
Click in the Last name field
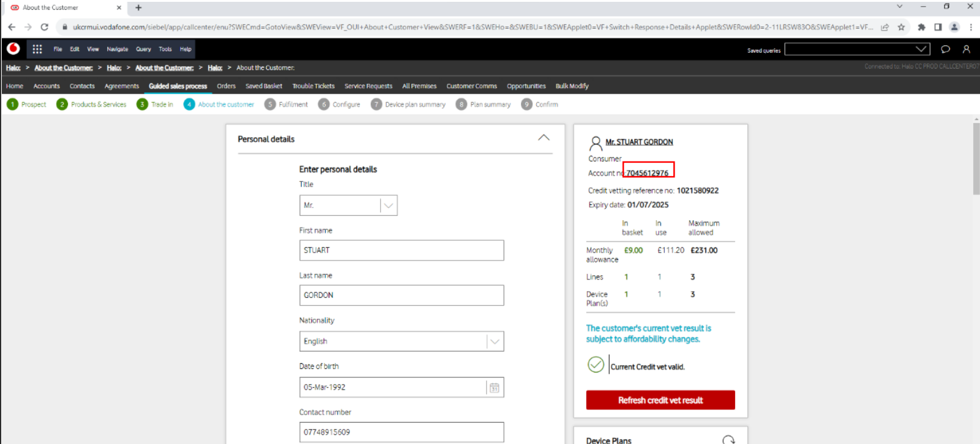(402, 295)
